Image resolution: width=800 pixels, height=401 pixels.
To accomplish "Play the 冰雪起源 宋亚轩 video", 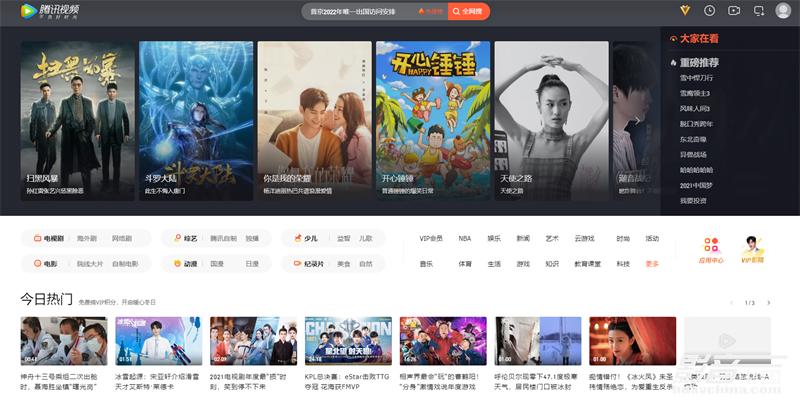I will 159,341.
